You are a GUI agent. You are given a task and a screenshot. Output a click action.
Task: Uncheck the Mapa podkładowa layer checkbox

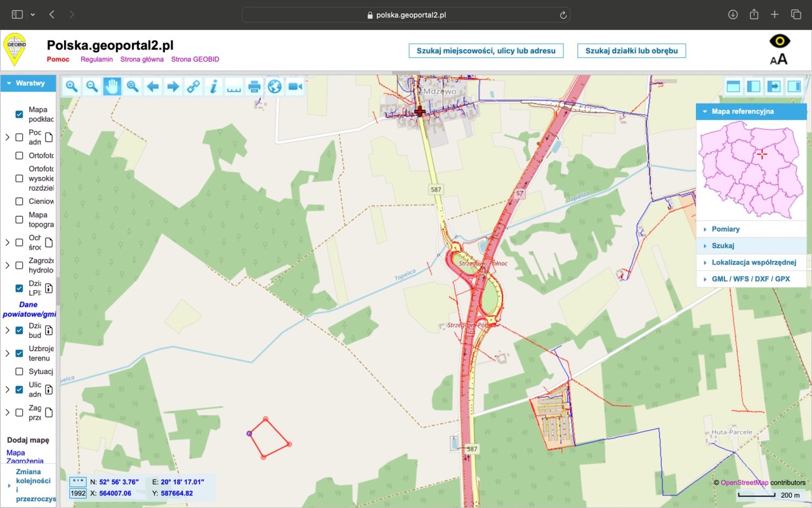[19, 114]
